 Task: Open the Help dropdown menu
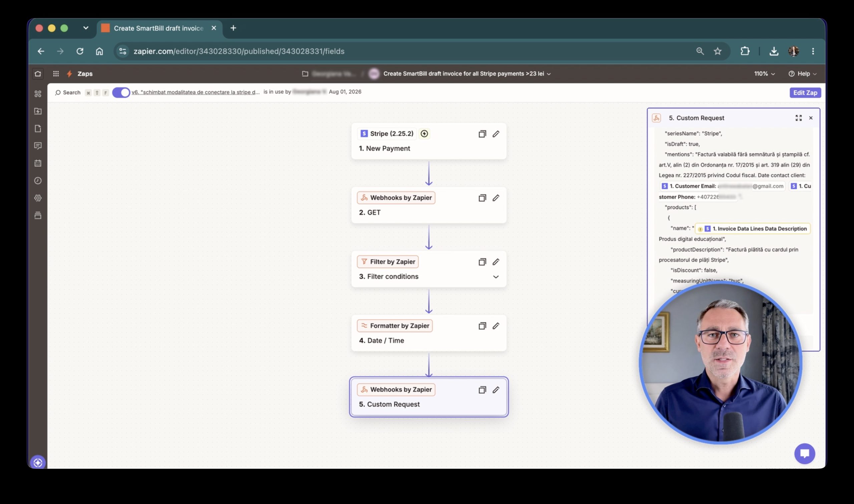click(x=803, y=74)
